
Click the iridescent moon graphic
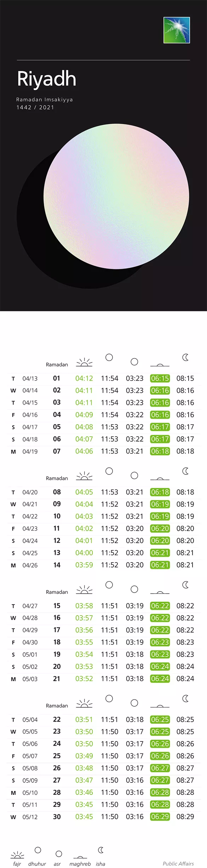pyautogui.click(x=116, y=196)
